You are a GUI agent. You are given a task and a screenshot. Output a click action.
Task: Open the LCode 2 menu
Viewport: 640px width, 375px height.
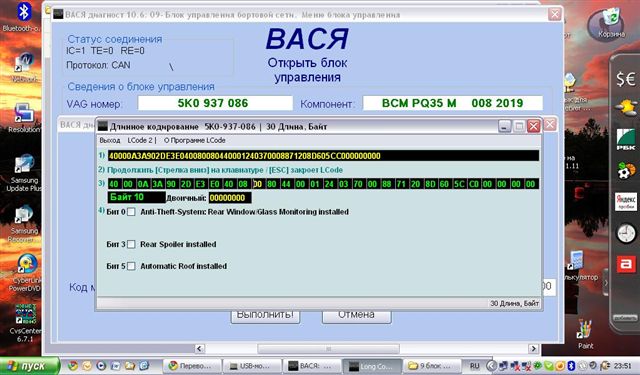[140, 140]
